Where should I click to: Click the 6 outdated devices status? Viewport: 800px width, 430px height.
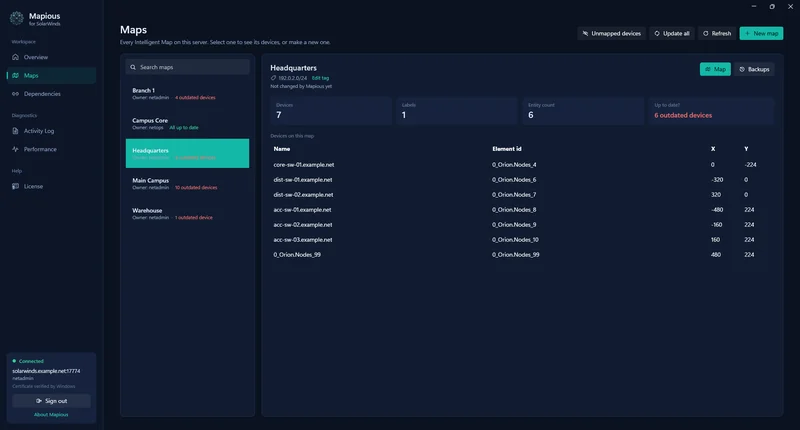pos(683,115)
